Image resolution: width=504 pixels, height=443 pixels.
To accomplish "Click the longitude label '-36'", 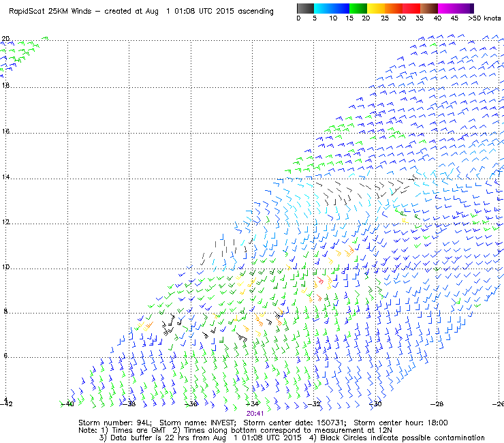I will tap(191, 403).
